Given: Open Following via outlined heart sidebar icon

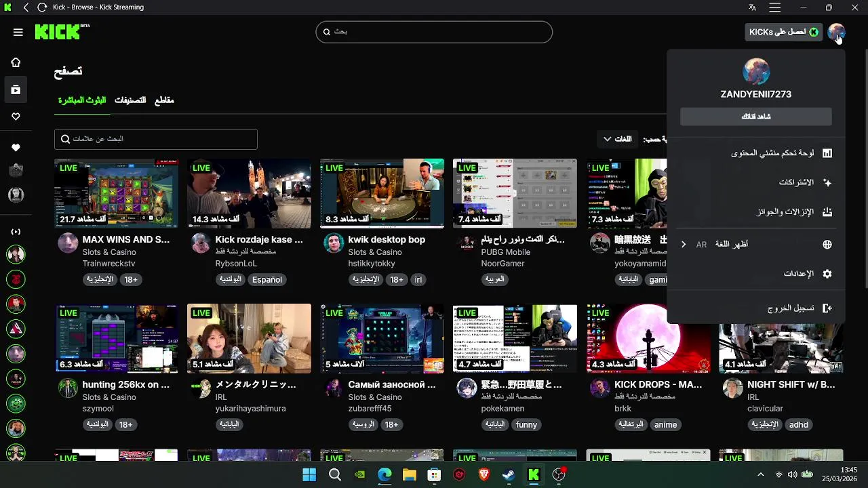Looking at the screenshot, I should [16, 117].
